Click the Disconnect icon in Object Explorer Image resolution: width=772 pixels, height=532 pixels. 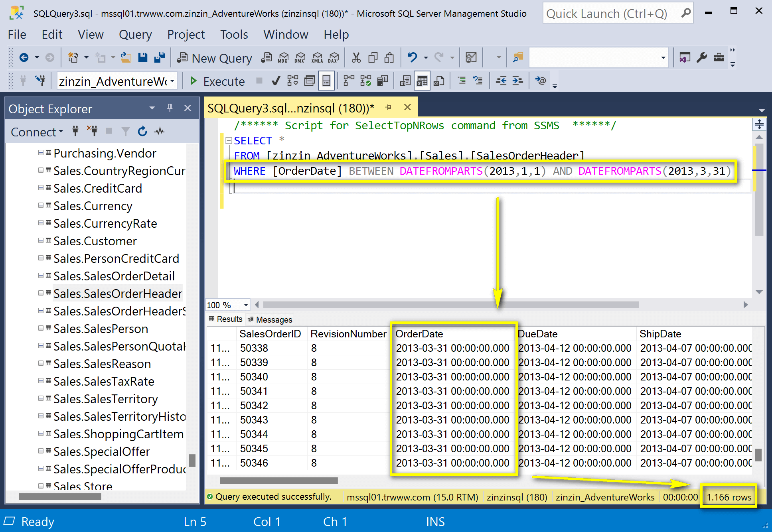(x=92, y=131)
